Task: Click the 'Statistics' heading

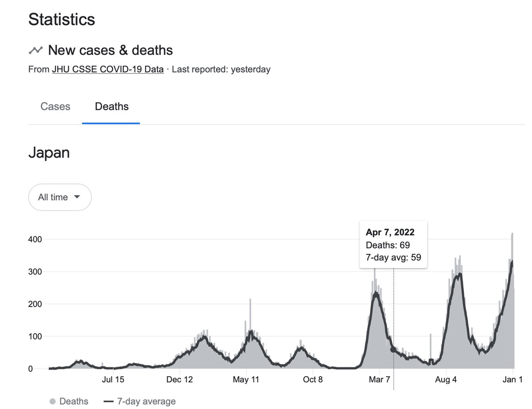Action: [x=62, y=20]
